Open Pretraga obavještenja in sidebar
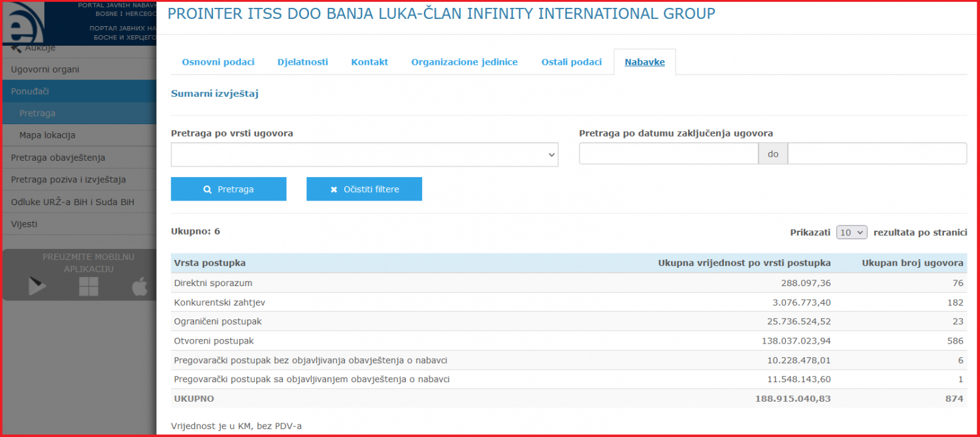The width and height of the screenshot is (980, 437). 80,157
